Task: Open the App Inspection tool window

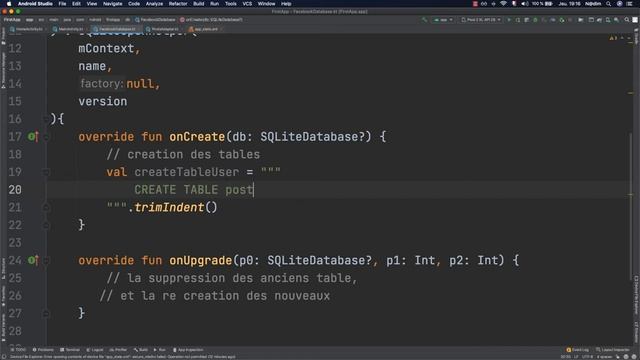Action: (x=188, y=350)
